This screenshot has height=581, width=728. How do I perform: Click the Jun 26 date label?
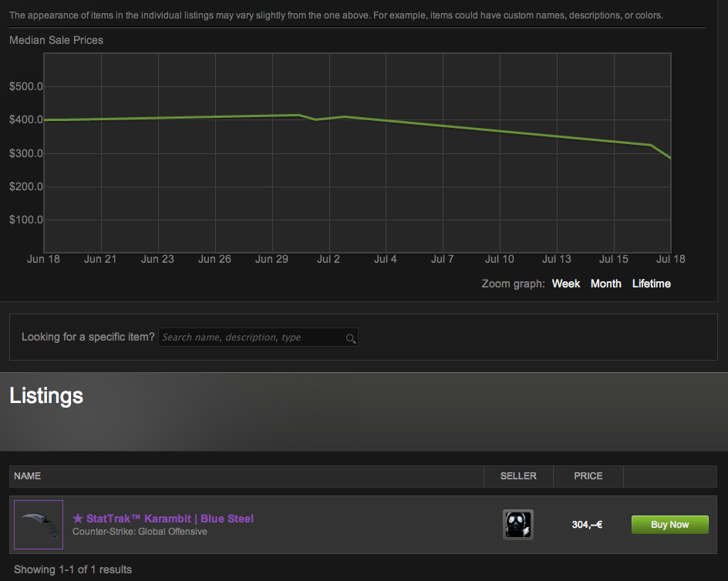(x=214, y=259)
